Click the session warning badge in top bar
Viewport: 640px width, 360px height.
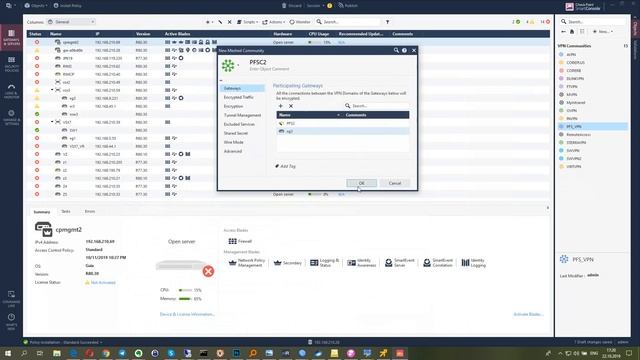click(329, 6)
